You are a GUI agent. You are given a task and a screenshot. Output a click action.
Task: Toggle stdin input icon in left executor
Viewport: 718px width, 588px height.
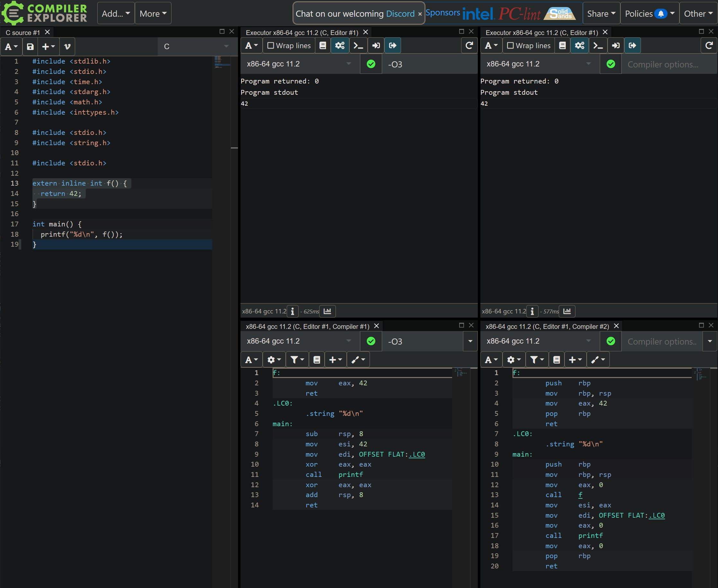click(x=376, y=45)
